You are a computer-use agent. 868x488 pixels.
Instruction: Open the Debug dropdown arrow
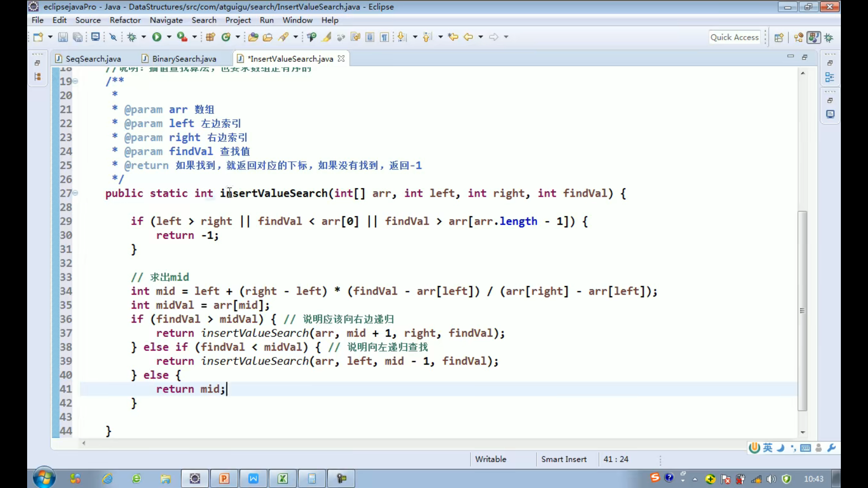pos(144,37)
